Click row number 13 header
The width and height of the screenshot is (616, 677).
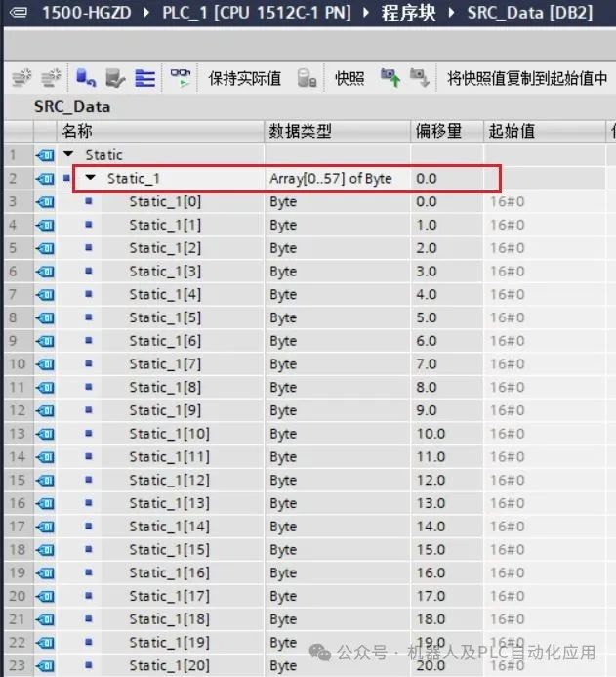18,434
